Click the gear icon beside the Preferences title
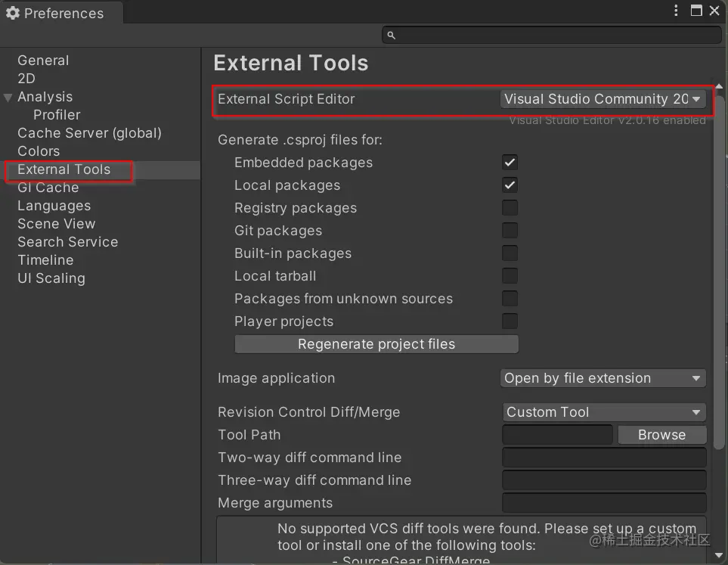 coord(13,13)
